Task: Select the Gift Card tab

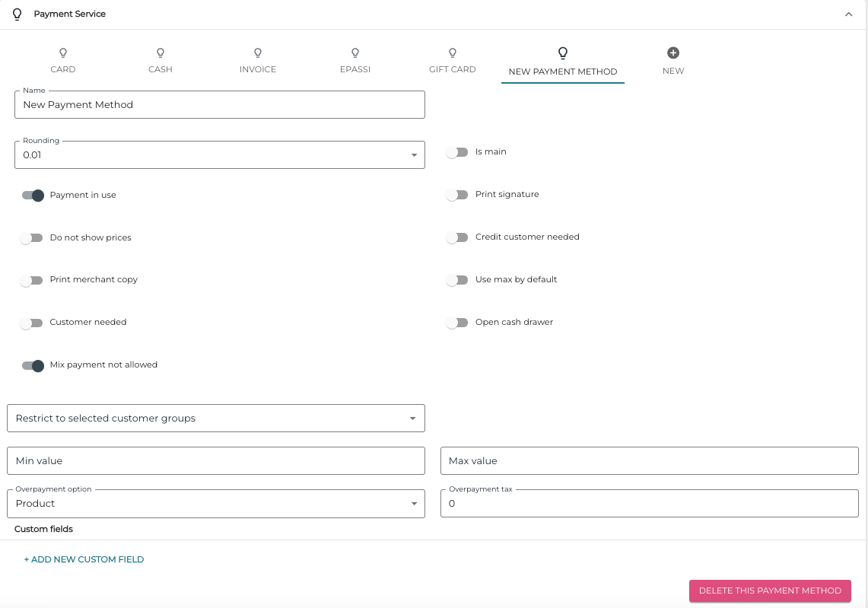Action: 452,61
